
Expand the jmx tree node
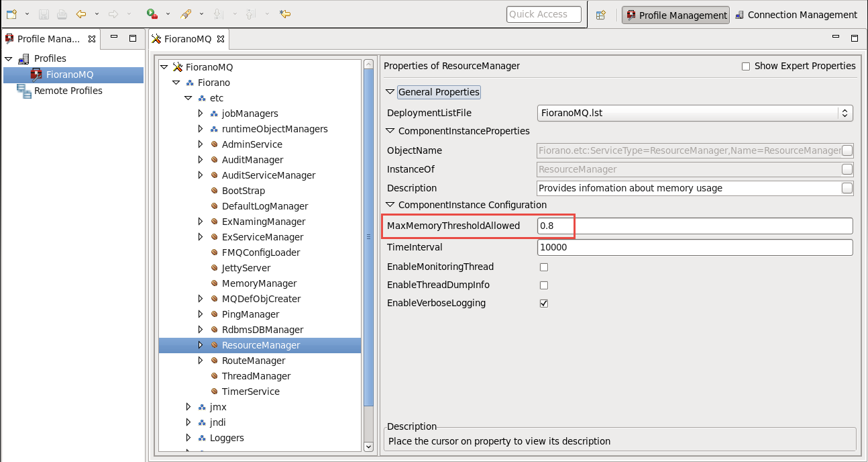click(188, 407)
